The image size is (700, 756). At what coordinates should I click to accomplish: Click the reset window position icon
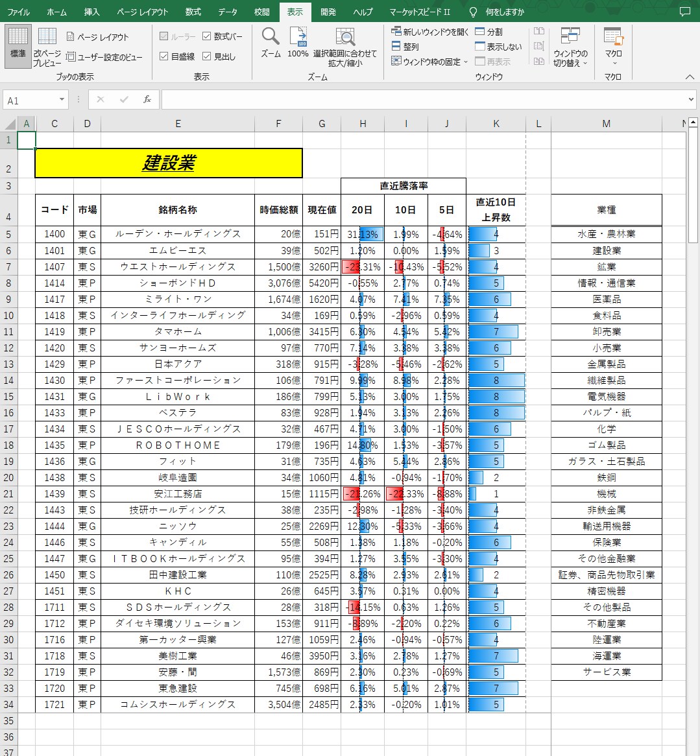tap(539, 61)
